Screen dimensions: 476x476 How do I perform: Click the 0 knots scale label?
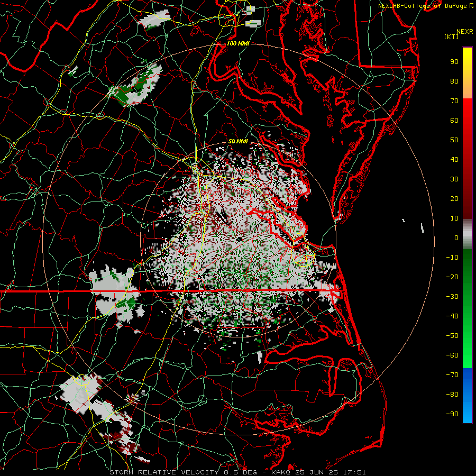[x=456, y=237]
